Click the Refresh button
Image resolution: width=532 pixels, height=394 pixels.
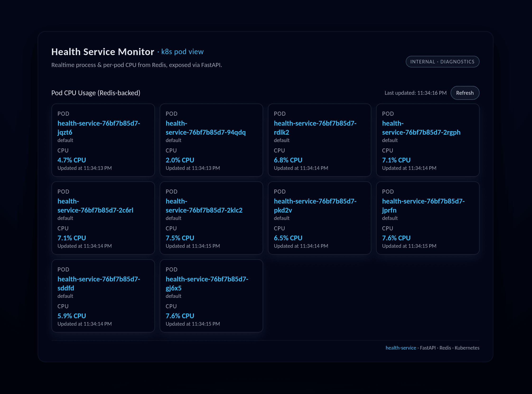point(465,93)
